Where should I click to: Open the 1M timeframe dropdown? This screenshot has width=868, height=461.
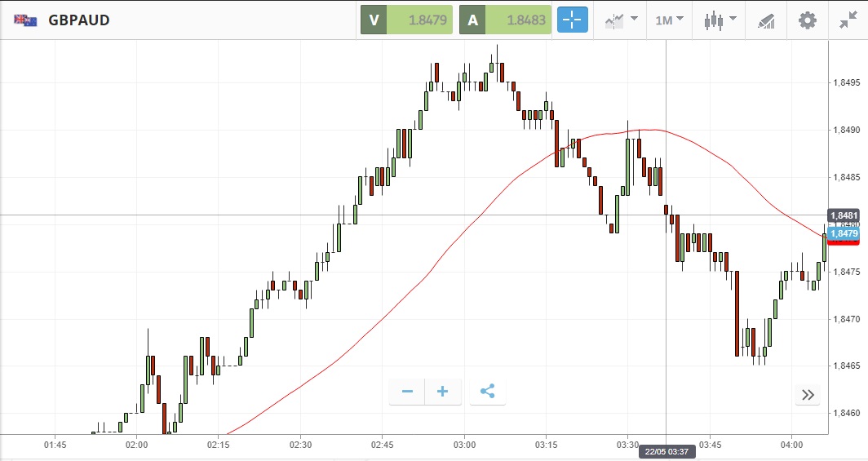click(x=669, y=20)
